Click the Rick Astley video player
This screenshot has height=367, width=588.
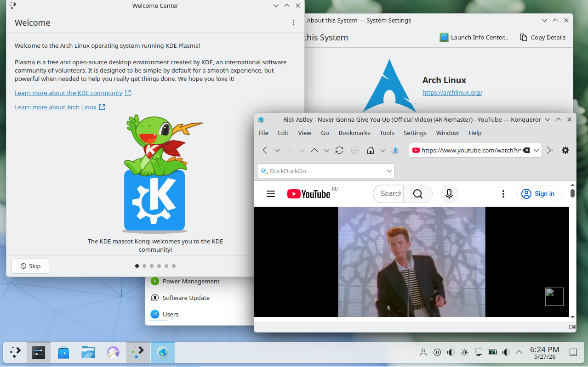411,262
